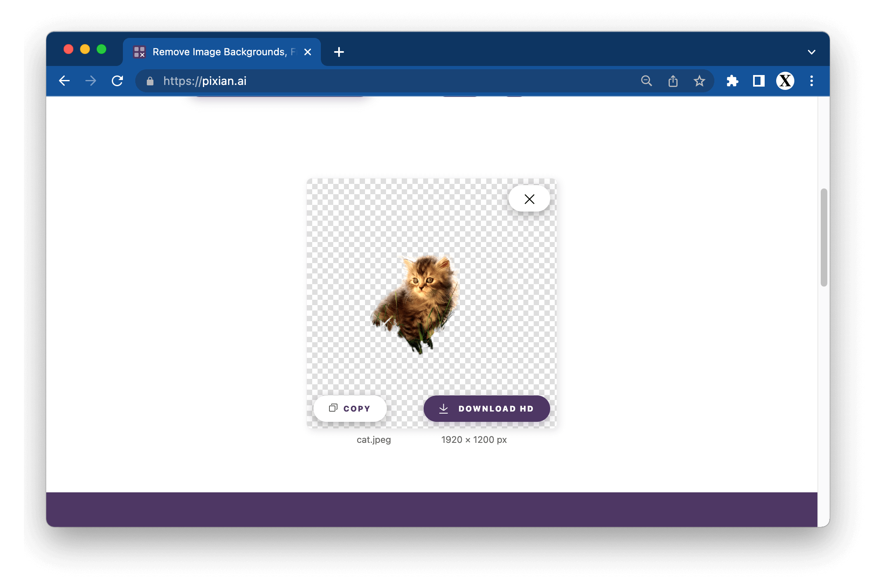
Task: Expand the tab search chevron
Action: pos(811,52)
